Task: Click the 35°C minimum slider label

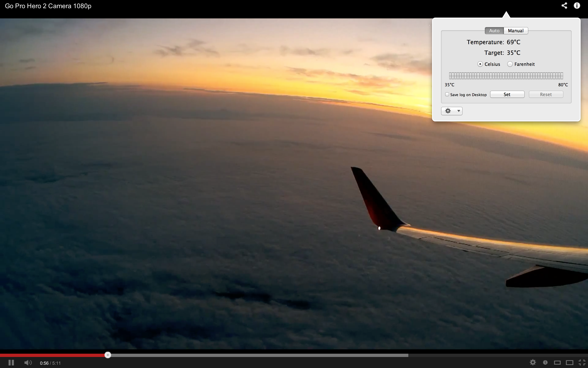Action: [x=450, y=85]
